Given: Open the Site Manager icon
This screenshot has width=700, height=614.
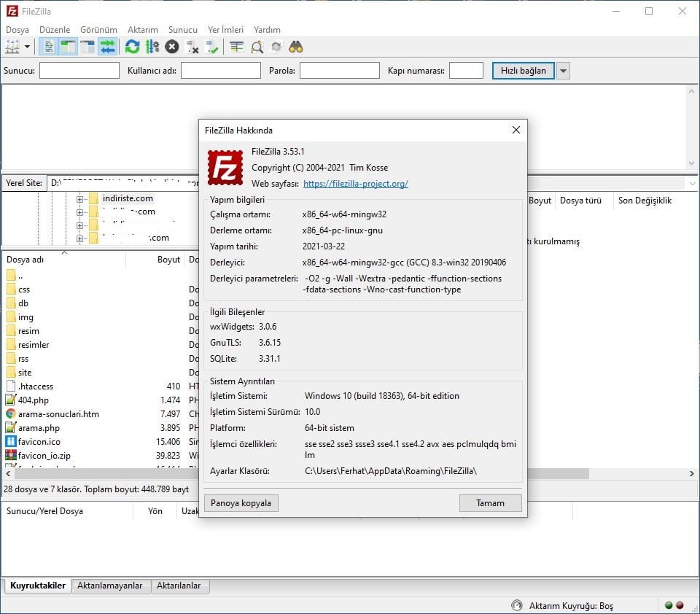Looking at the screenshot, I should [12, 47].
